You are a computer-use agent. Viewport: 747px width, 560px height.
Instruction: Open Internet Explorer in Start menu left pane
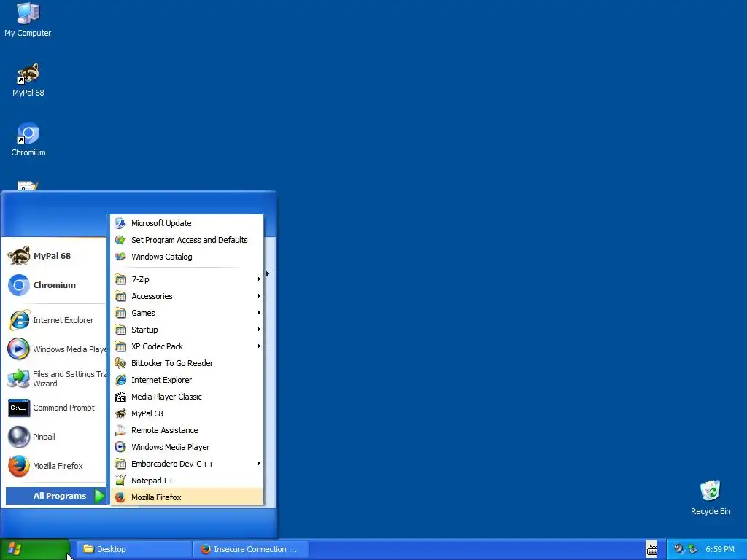(55, 320)
